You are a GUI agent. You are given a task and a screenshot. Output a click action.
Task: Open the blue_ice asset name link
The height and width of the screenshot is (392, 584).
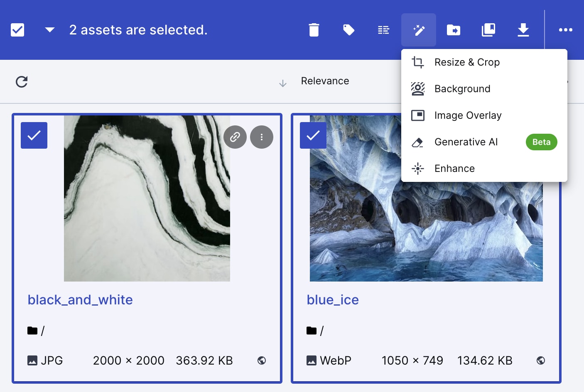click(x=333, y=300)
